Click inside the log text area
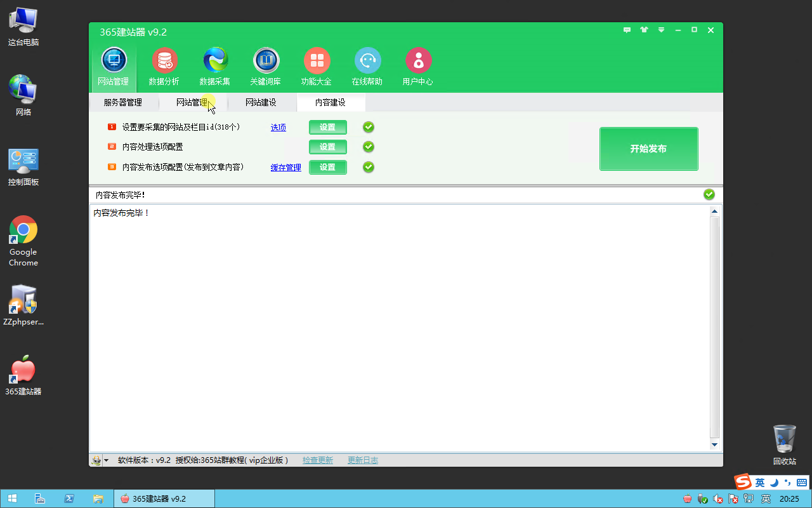This screenshot has height=508, width=812. 400,328
